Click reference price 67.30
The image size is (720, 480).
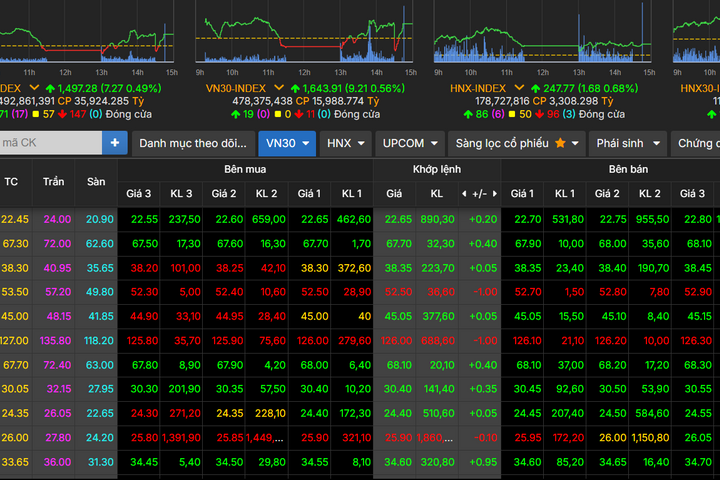point(16,244)
